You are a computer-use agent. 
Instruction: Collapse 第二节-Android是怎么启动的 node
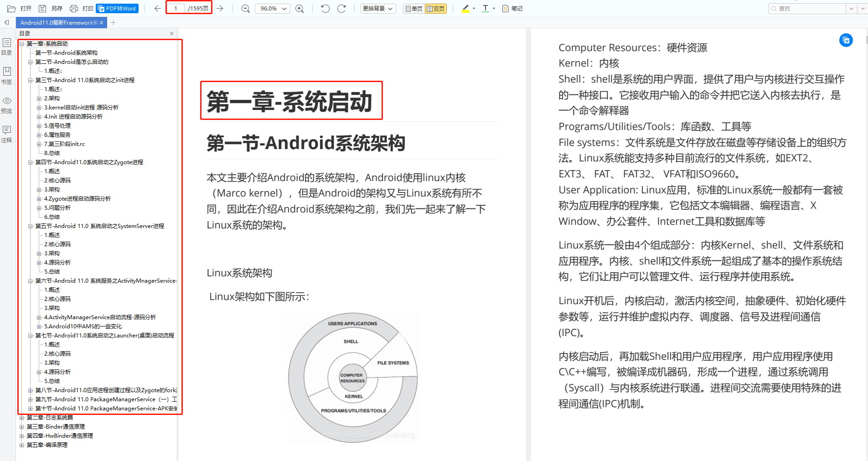point(31,62)
